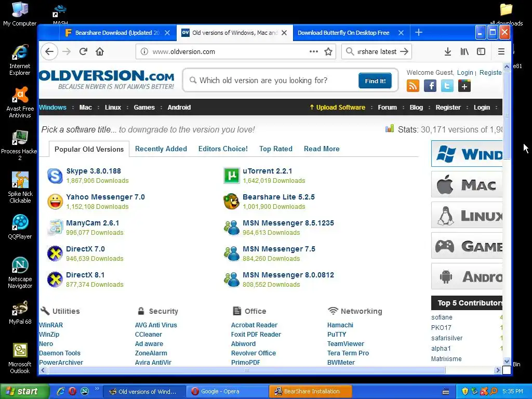Select Process Hacker 2 desktop icon
This screenshot has width=532, height=399.
pos(19,145)
